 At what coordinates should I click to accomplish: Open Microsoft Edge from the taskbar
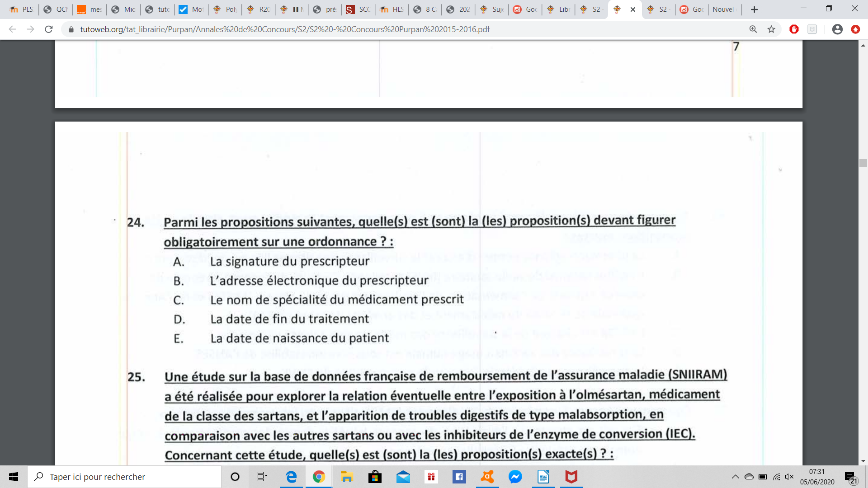[291, 477]
